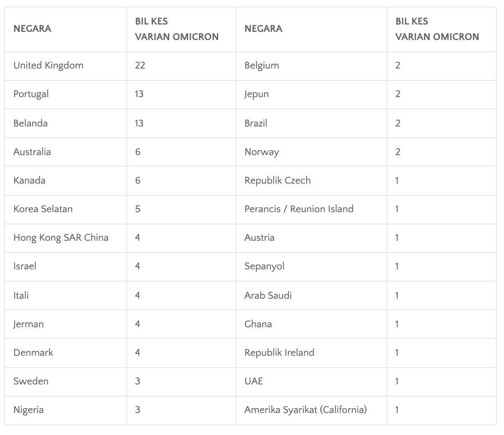This screenshot has height=435, width=504.
Task: Click Perancis / Reunion Island text
Action: coord(299,209)
